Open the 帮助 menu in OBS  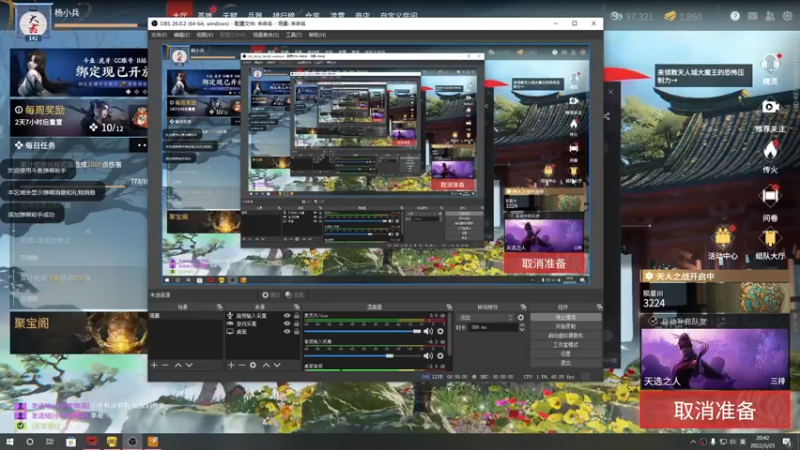317,35
